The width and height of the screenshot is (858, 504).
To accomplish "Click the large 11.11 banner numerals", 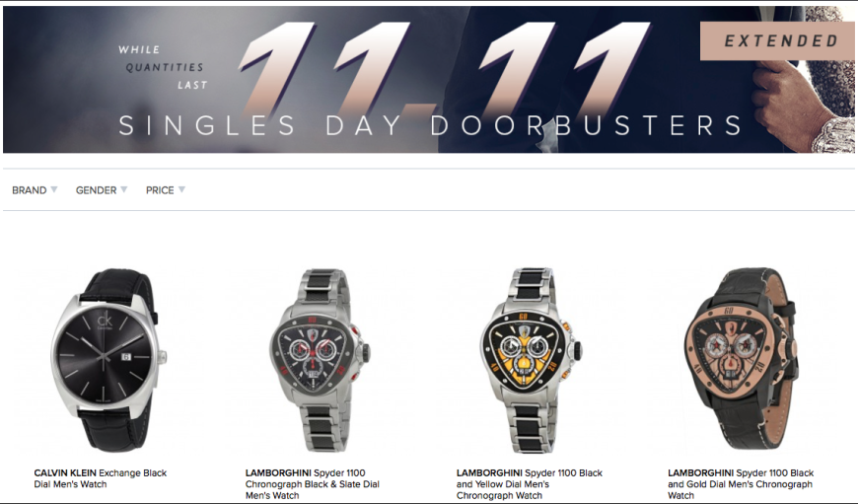I will [443, 68].
